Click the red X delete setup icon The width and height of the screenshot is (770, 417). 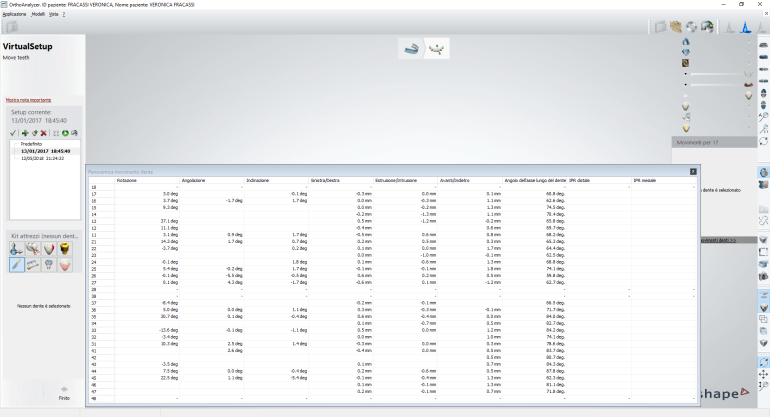click(43, 133)
